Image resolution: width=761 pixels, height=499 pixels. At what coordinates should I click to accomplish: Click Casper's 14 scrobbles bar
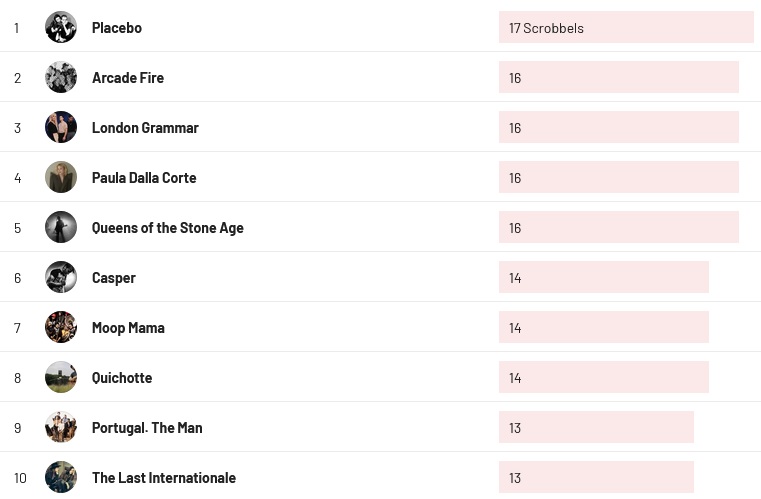click(604, 278)
